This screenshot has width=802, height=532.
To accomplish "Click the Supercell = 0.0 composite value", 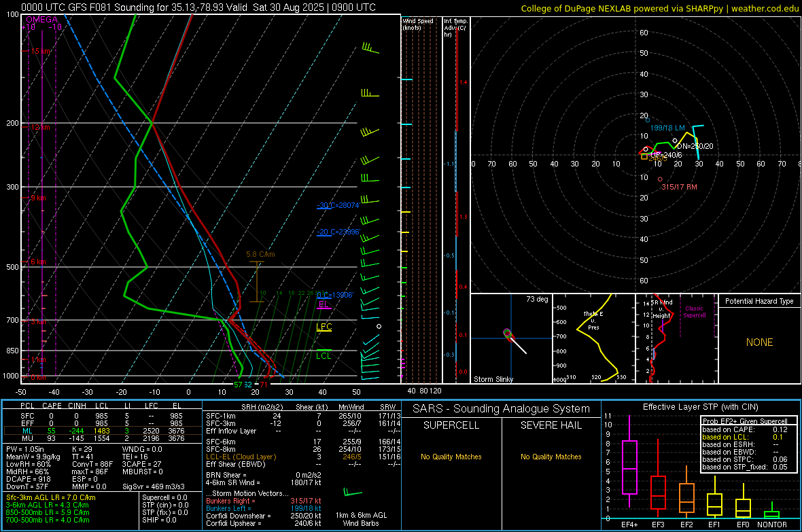I will tap(164, 497).
